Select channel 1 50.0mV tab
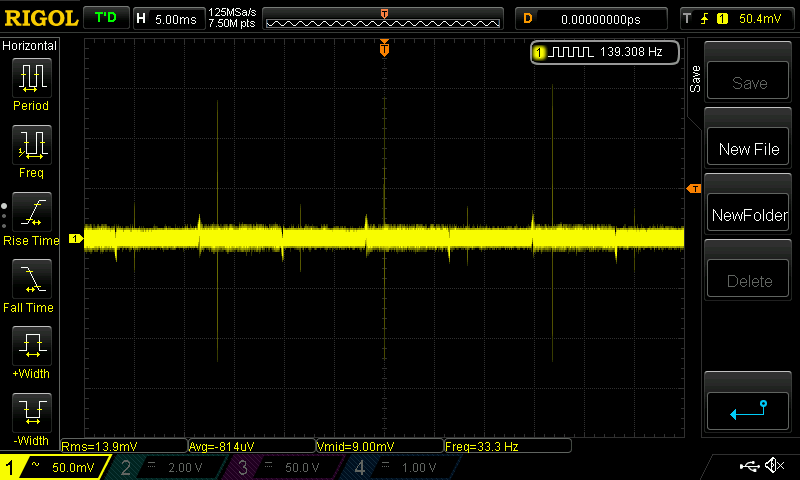 tap(55, 467)
